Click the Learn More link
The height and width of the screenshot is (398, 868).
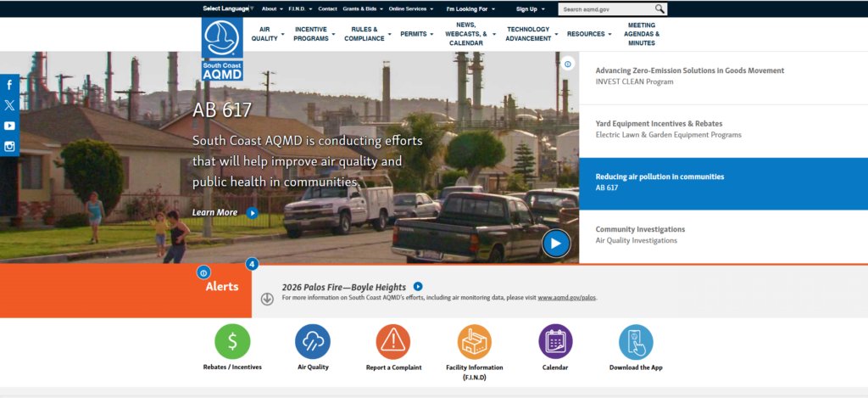pos(214,213)
